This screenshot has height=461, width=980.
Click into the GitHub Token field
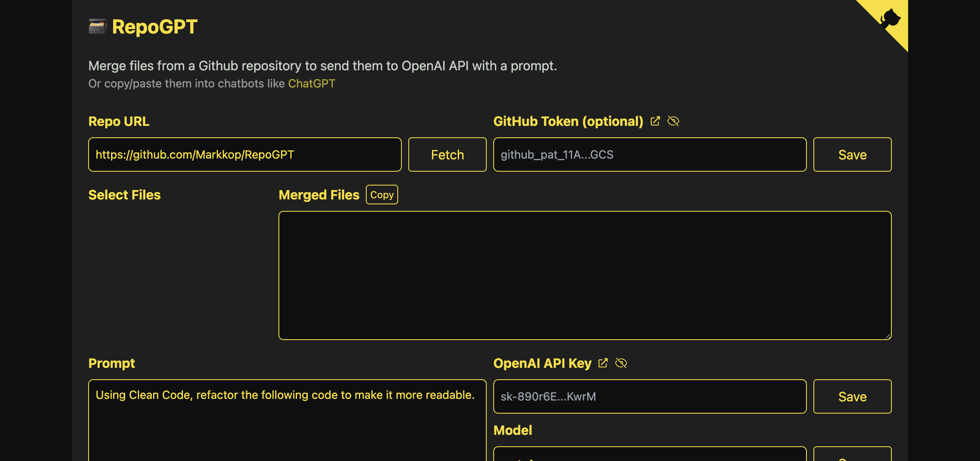(x=650, y=154)
